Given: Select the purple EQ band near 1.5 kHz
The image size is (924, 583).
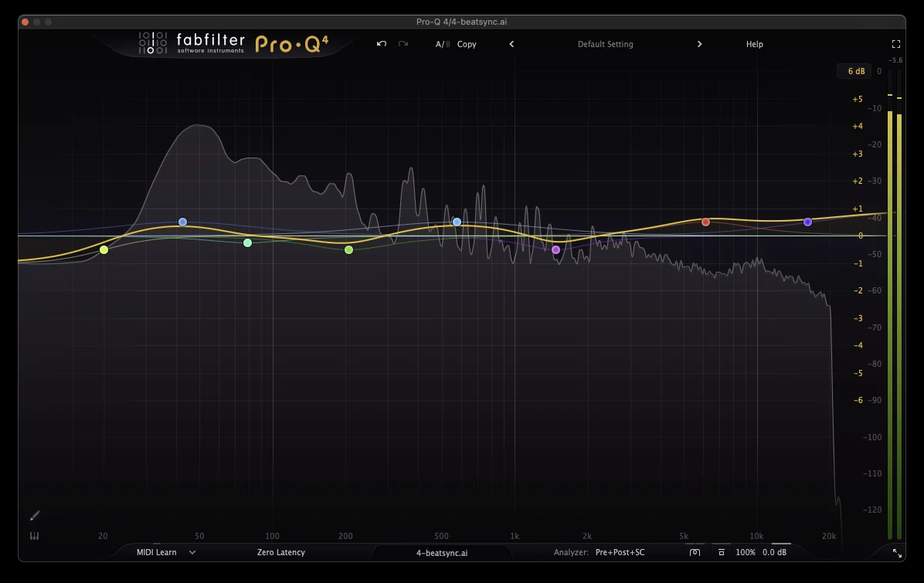Looking at the screenshot, I should click(x=555, y=249).
